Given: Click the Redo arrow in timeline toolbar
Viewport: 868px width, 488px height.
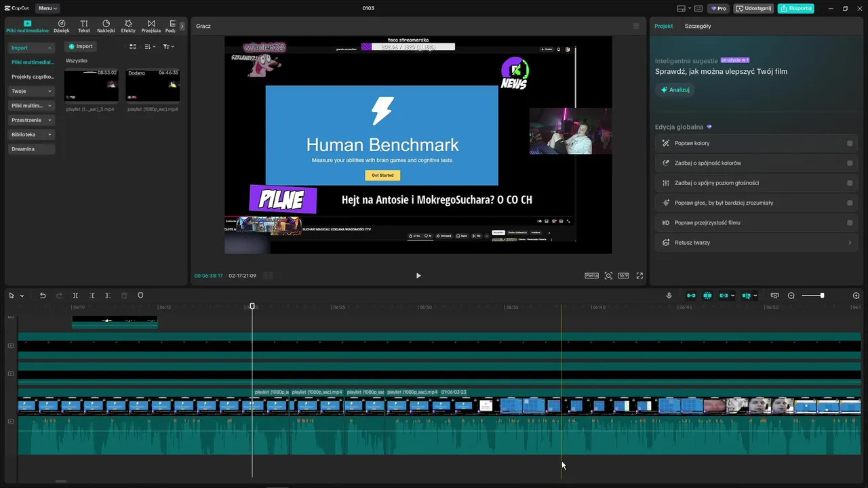Looking at the screenshot, I should [x=59, y=296].
